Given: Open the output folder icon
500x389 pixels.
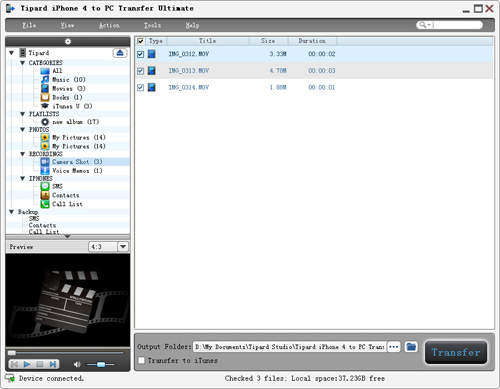Looking at the screenshot, I should [411, 347].
